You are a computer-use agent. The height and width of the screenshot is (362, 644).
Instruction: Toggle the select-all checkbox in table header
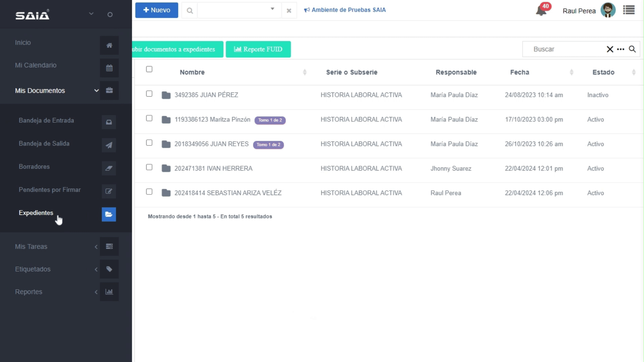pos(149,69)
